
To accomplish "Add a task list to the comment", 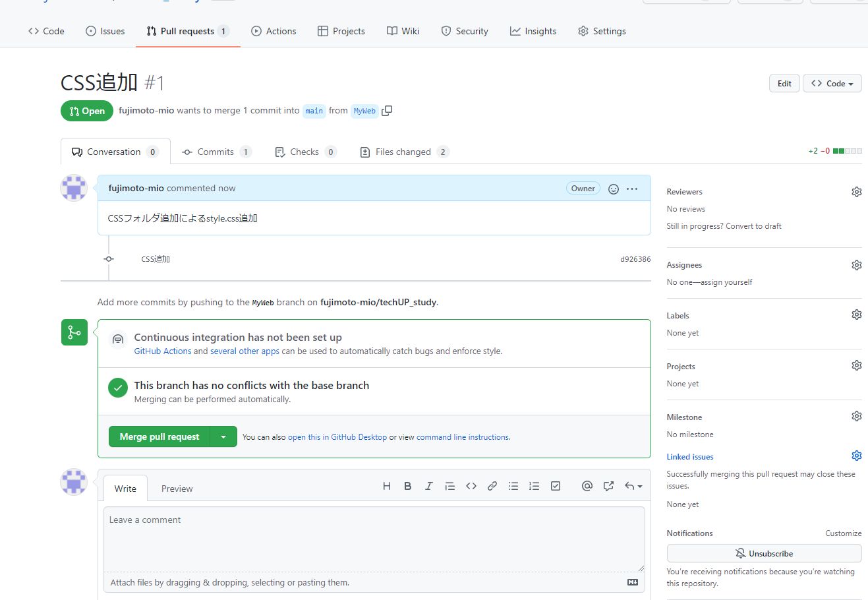I will pos(556,486).
